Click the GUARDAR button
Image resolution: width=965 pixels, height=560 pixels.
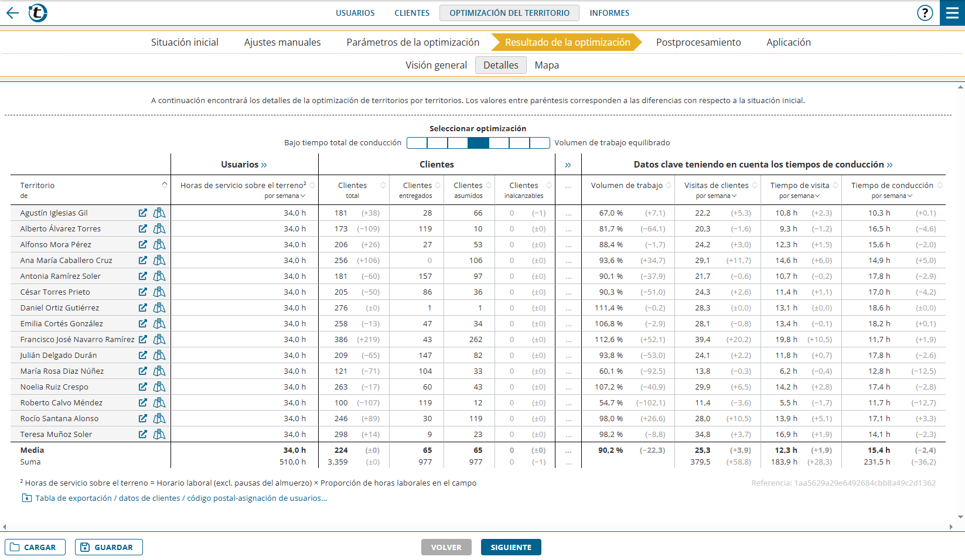tap(109, 547)
